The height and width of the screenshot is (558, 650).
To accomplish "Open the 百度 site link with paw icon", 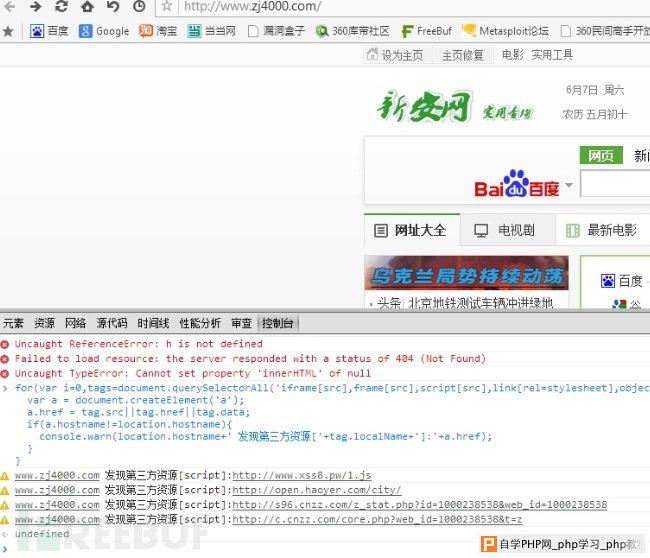I will point(621,281).
